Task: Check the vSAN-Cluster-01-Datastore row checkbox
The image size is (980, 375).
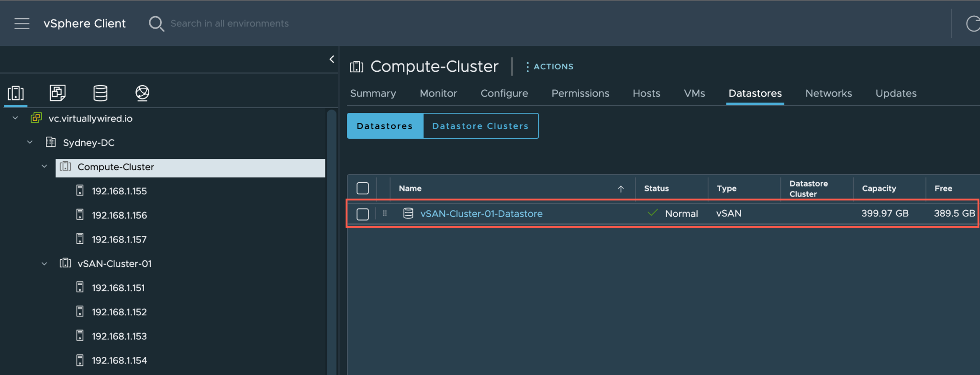Action: click(363, 214)
